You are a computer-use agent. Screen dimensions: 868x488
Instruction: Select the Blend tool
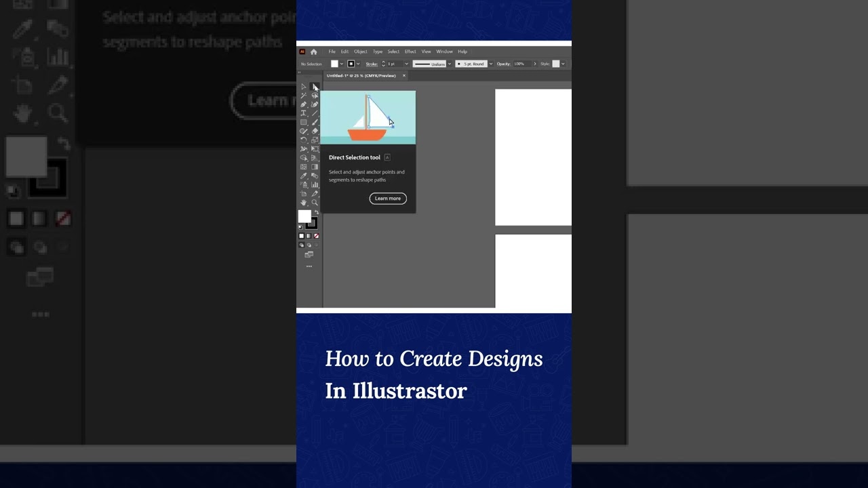tap(315, 176)
